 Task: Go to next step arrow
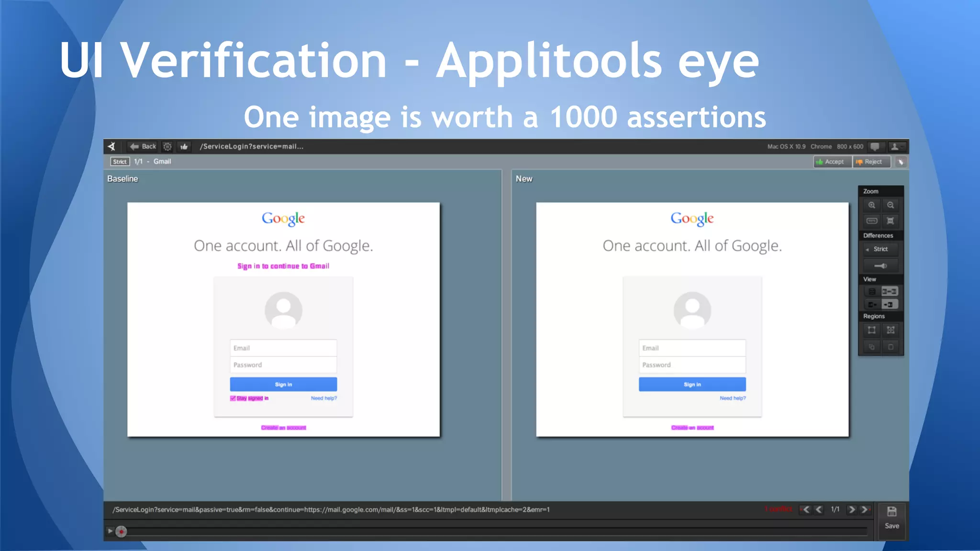[x=852, y=509]
